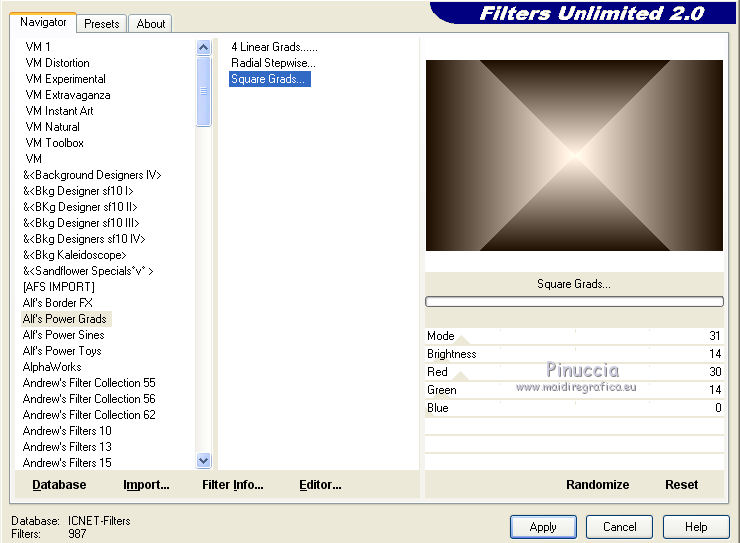Select the VM Extravaganza category
The image size is (740, 543).
(x=68, y=95)
